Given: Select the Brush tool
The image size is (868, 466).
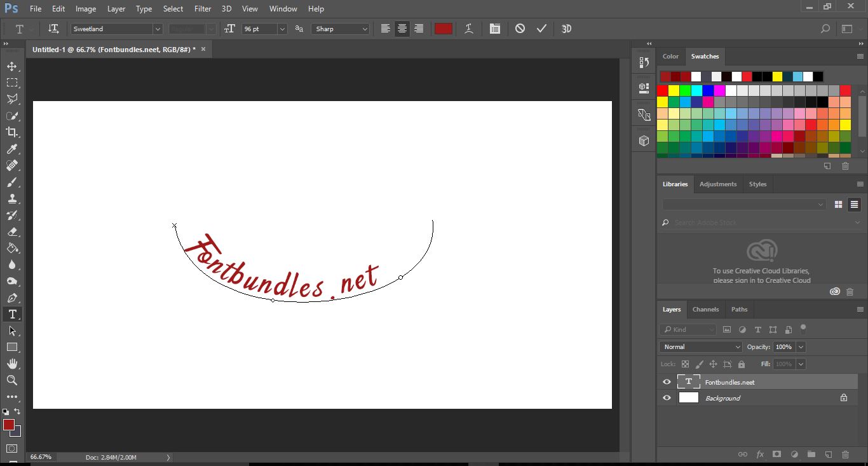Looking at the screenshot, I should [12, 182].
